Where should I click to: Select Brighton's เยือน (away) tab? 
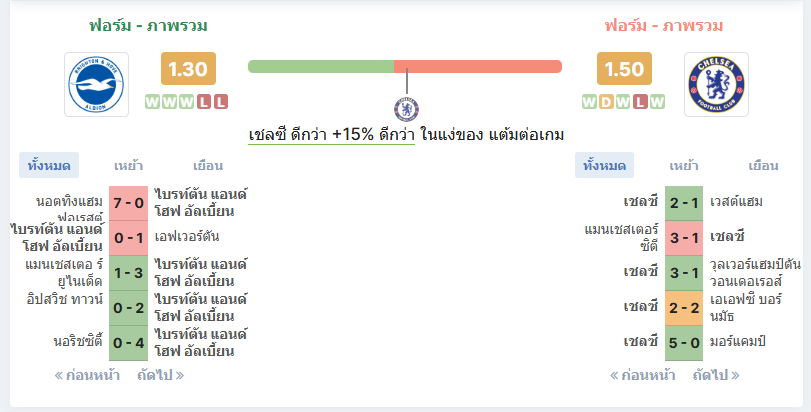(x=208, y=165)
